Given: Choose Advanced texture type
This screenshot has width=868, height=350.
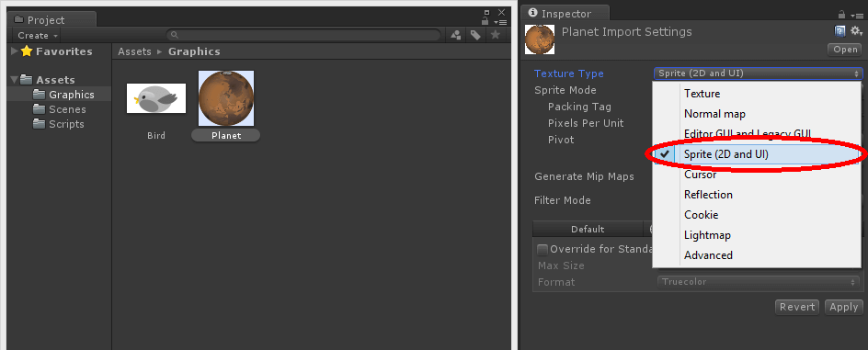Looking at the screenshot, I should pos(757,254).
